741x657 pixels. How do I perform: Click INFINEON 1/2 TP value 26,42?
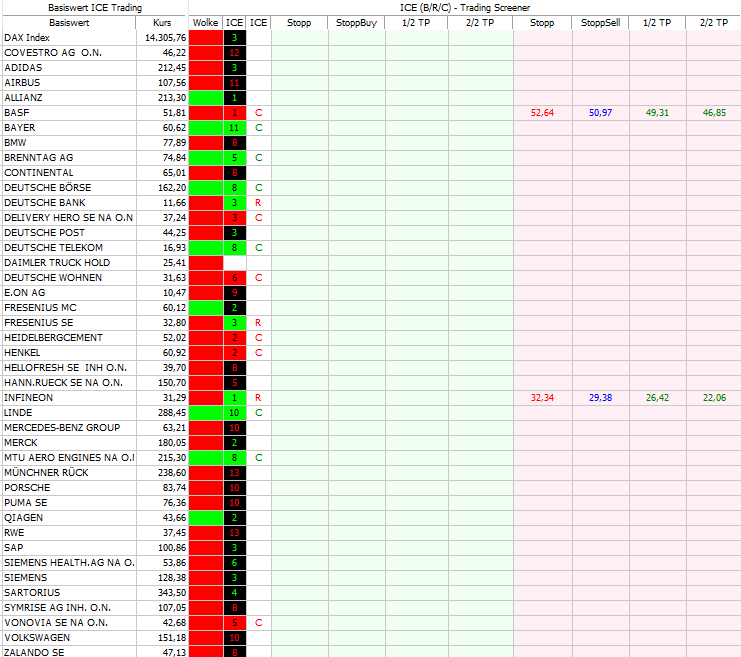pyautogui.click(x=657, y=398)
